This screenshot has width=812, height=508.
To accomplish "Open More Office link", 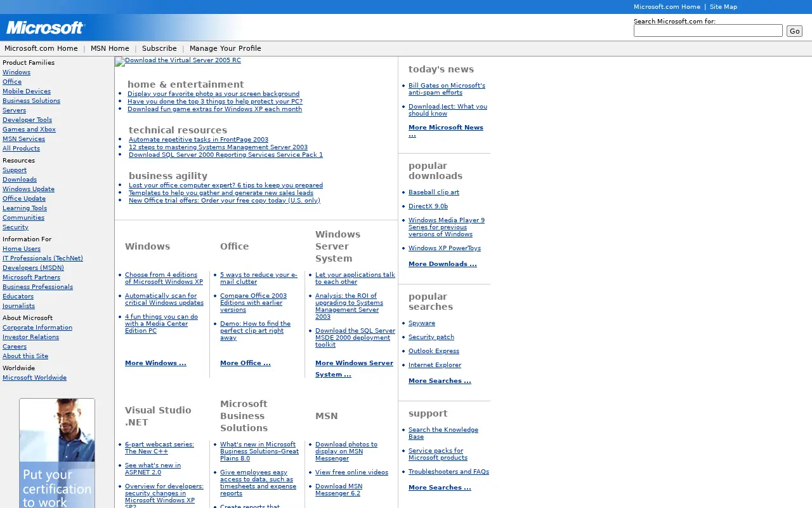I will point(246,363).
